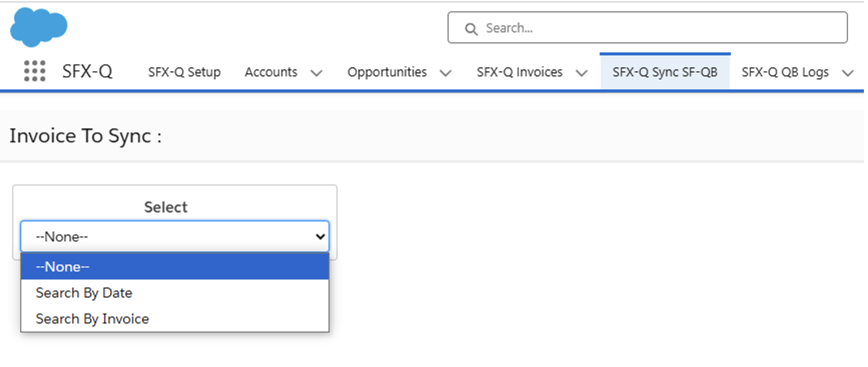Choose Search By Date option

tap(84, 292)
